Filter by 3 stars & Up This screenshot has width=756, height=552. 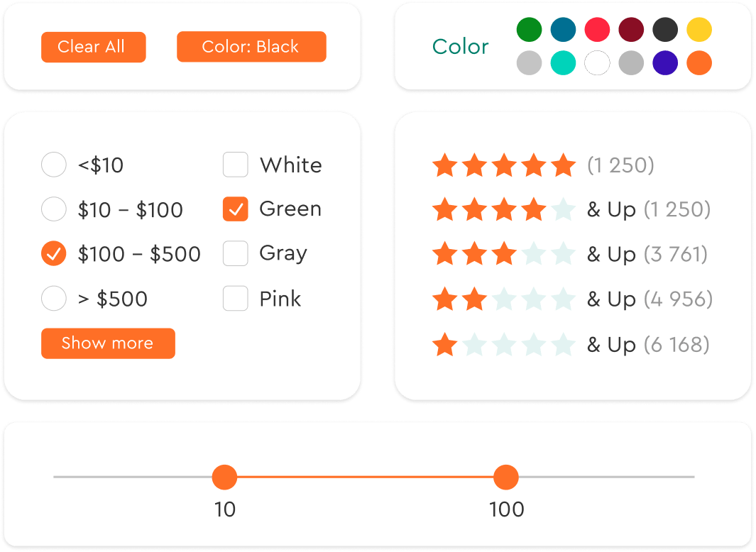tap(504, 254)
